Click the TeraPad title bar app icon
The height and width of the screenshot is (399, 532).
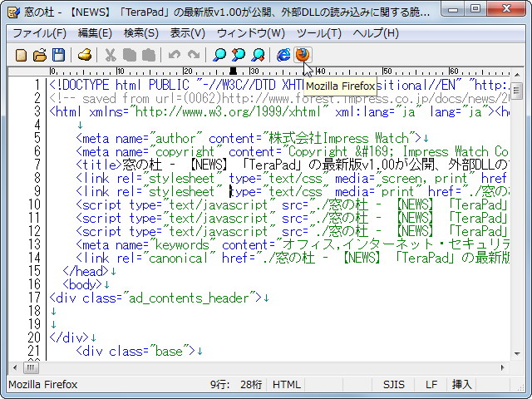13,12
